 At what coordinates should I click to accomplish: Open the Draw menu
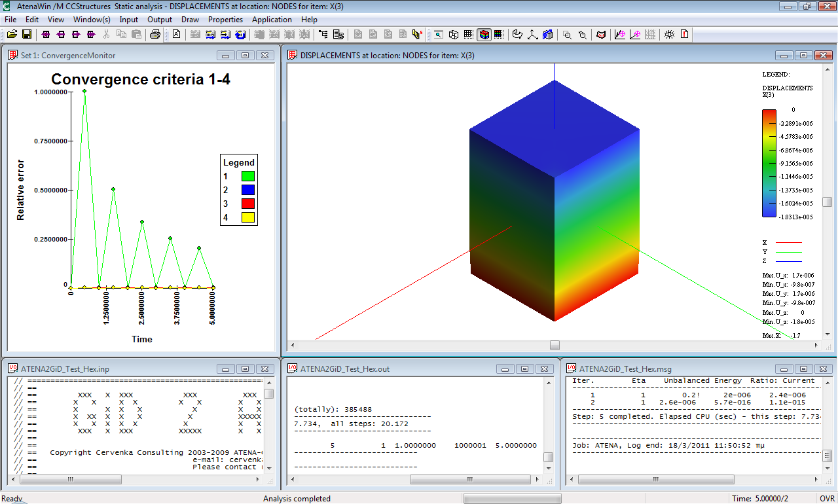tap(190, 20)
